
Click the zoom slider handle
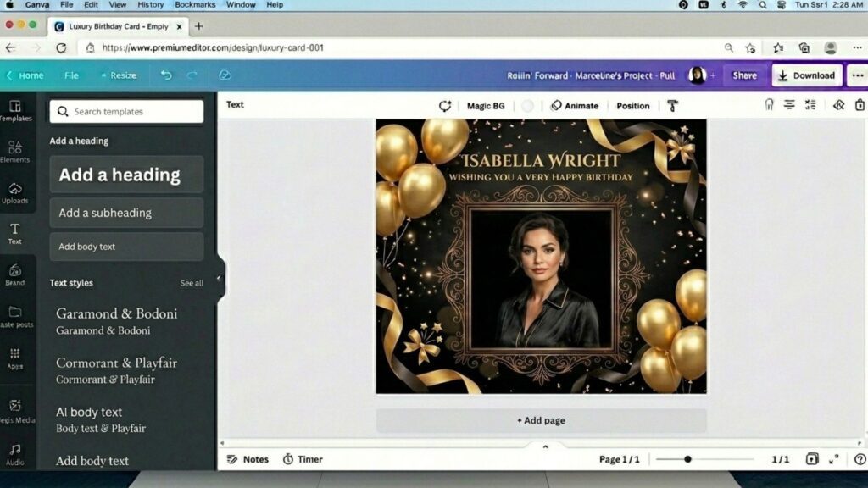click(687, 459)
